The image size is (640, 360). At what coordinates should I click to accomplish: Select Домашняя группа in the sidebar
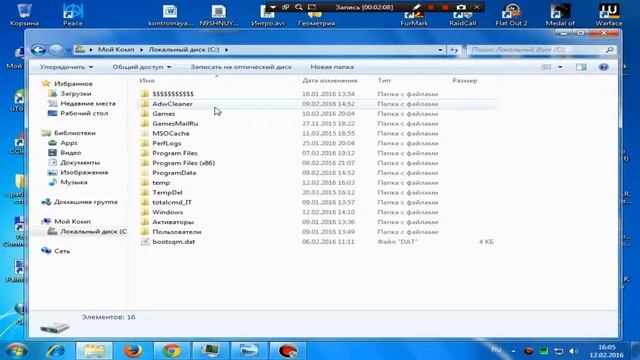(86, 202)
